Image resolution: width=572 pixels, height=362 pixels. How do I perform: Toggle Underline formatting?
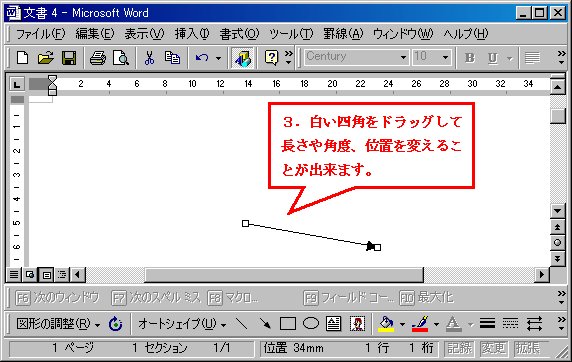click(492, 58)
